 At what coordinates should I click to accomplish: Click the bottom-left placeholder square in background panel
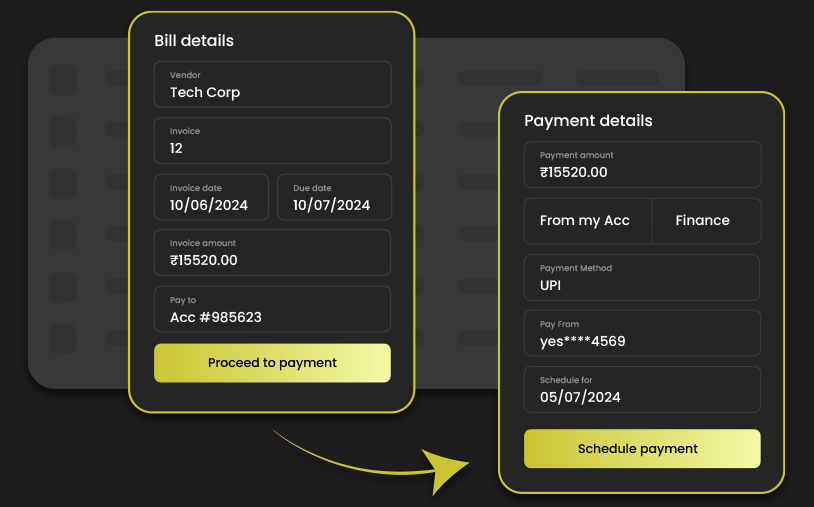[63, 337]
